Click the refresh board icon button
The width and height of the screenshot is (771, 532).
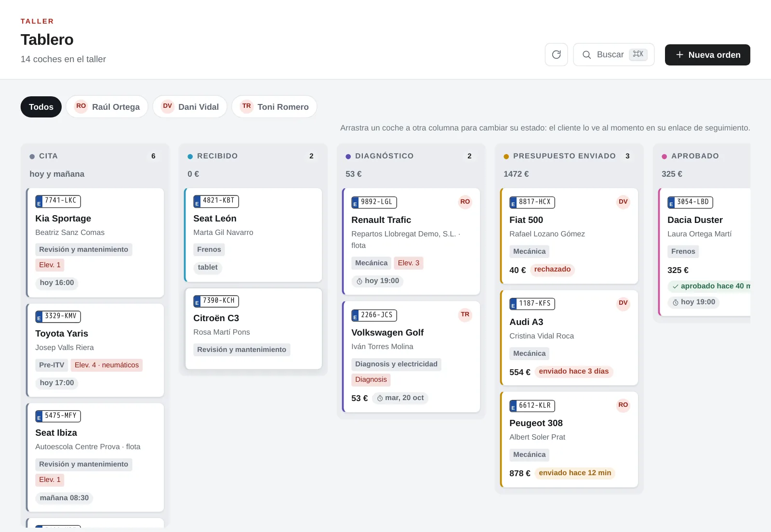556,54
